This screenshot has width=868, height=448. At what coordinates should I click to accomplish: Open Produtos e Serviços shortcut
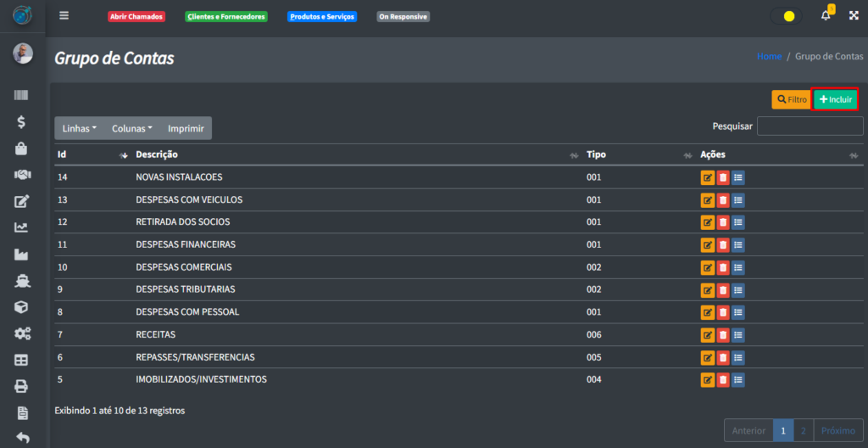tap(322, 16)
